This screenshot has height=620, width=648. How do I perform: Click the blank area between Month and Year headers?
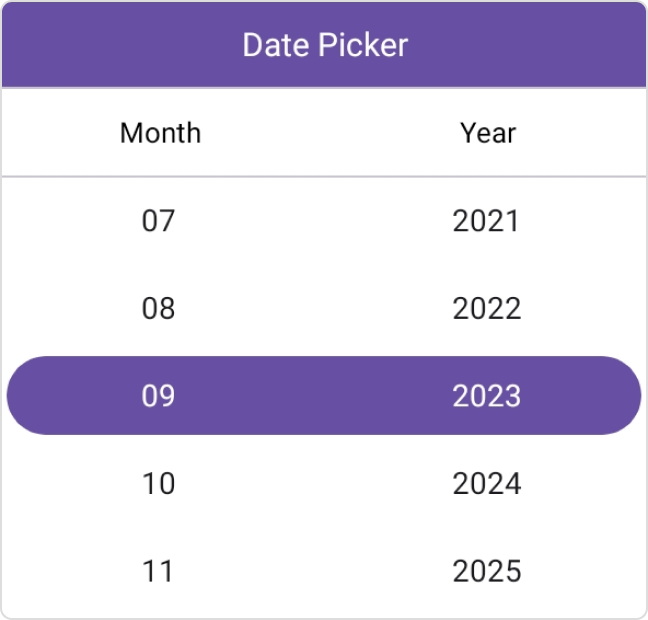click(325, 133)
